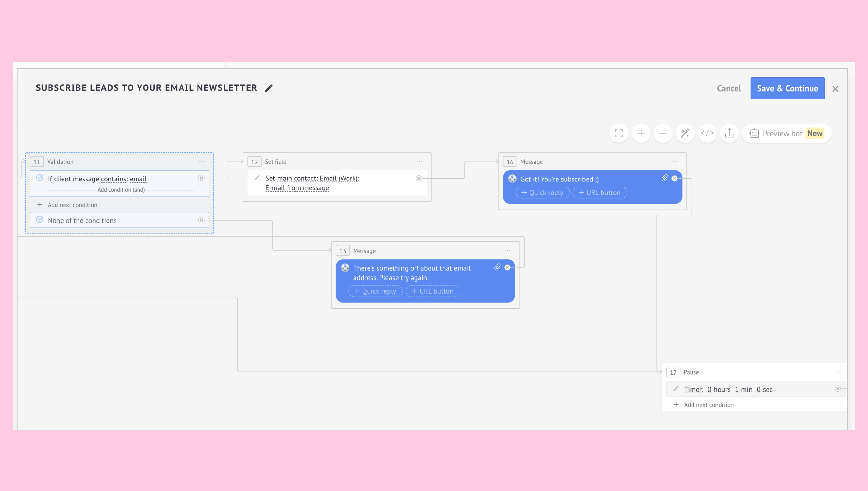Click the magic wand auto-arrange icon
The image size is (868, 491).
pyautogui.click(x=685, y=133)
